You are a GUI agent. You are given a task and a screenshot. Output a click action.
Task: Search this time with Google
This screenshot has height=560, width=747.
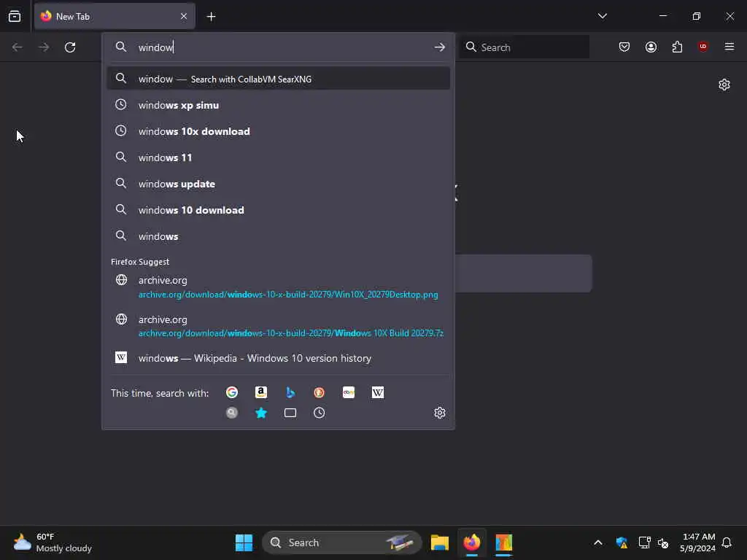point(232,392)
